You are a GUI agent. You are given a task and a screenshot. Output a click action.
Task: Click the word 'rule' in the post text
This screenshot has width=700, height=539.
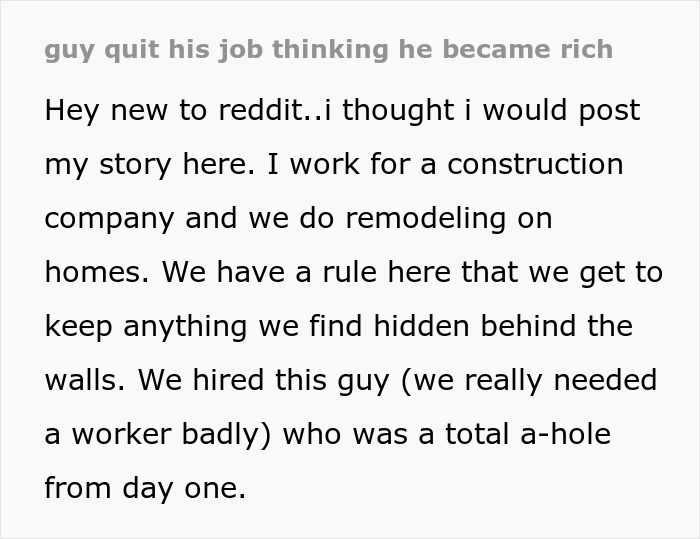[x=350, y=272]
